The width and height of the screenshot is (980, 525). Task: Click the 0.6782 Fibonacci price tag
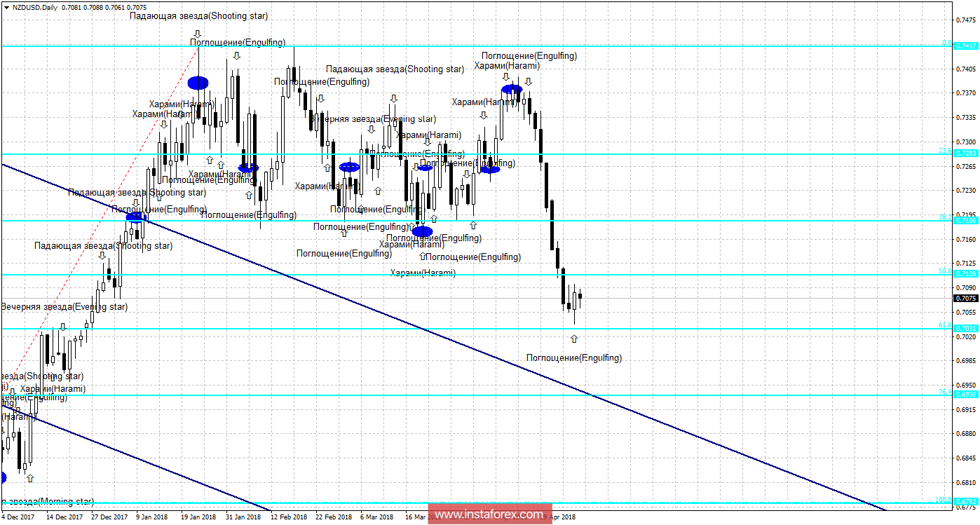point(965,502)
